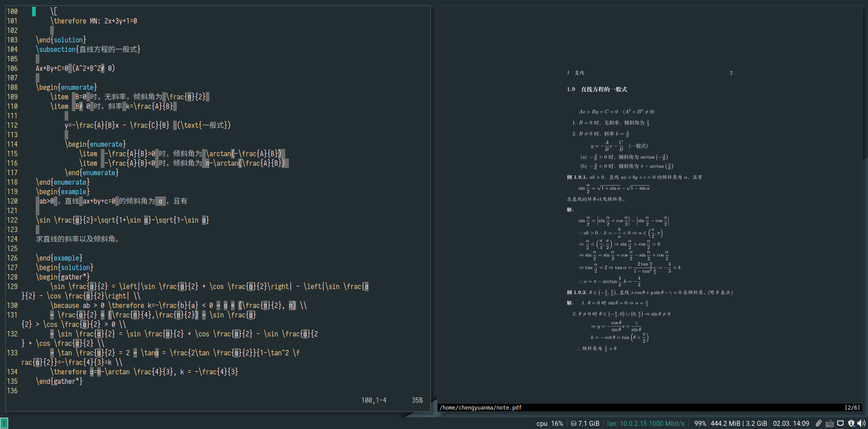Click workspace 1 indicator in status bar
The image size is (868, 429).
(4, 423)
